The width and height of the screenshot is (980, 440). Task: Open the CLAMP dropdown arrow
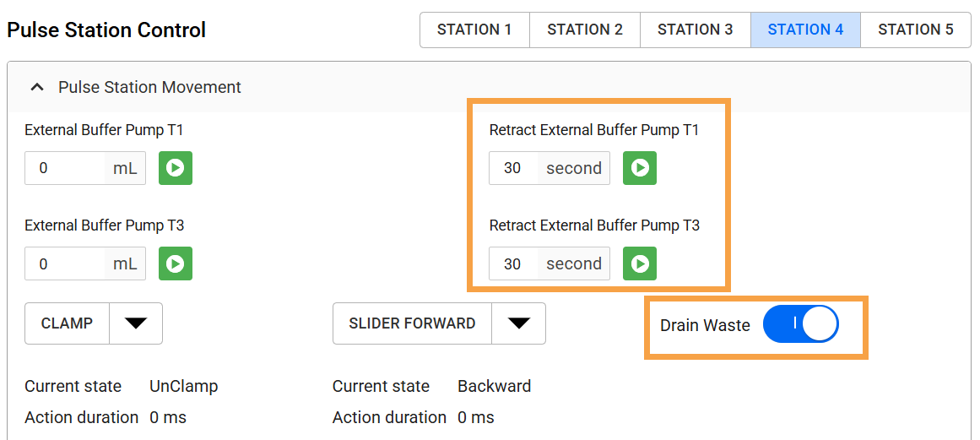(136, 323)
